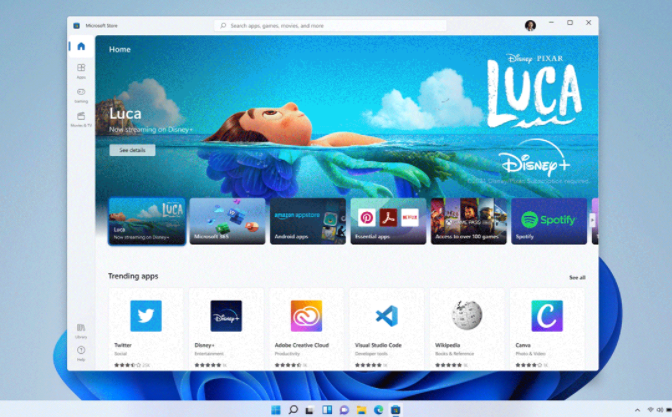Open File Explorer from the taskbar
Viewport: 672px width, 417px height.
361,410
